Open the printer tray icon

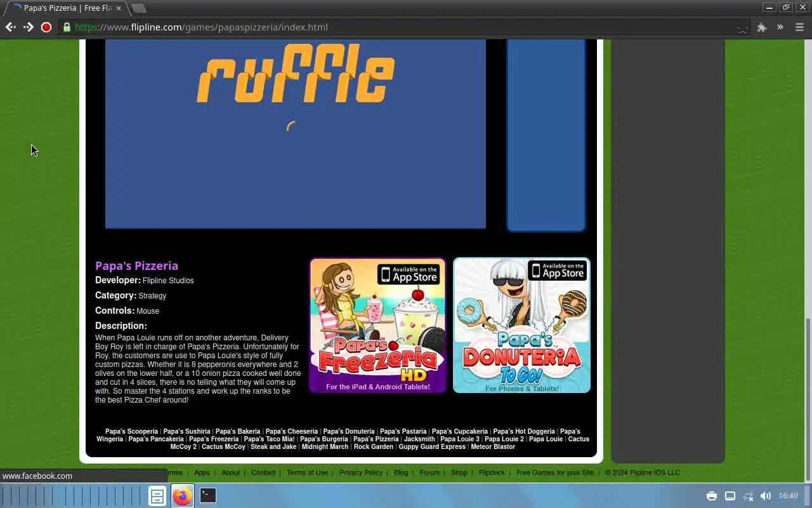[x=712, y=496]
